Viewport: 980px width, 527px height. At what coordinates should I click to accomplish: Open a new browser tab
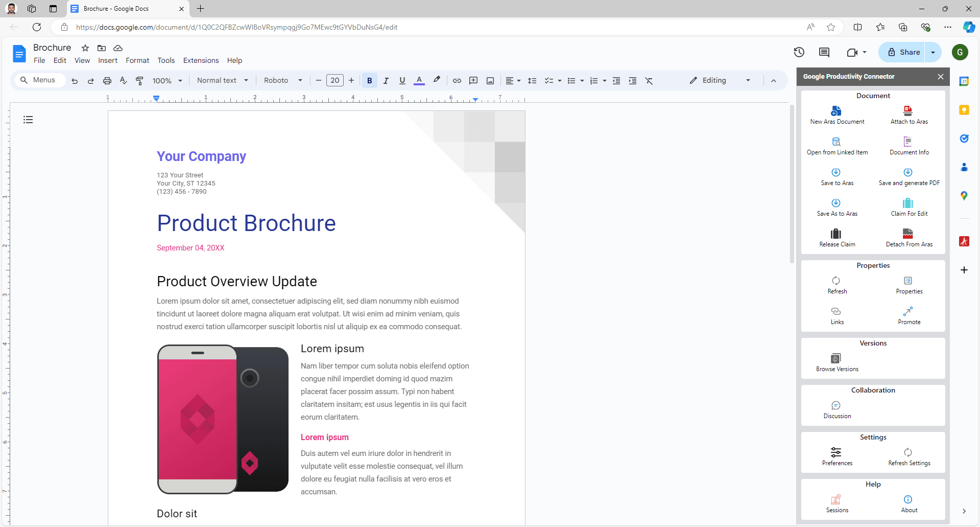point(201,9)
